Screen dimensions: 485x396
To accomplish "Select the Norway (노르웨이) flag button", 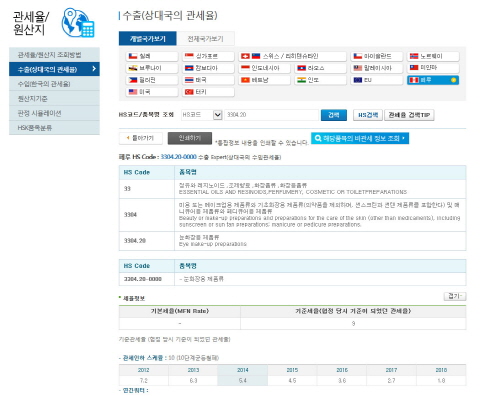I will 433,56.
